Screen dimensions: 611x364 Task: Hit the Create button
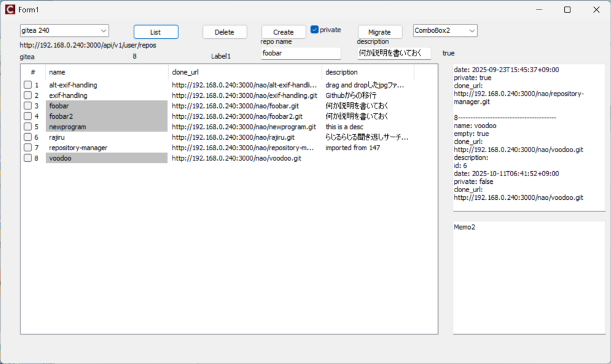coord(283,32)
